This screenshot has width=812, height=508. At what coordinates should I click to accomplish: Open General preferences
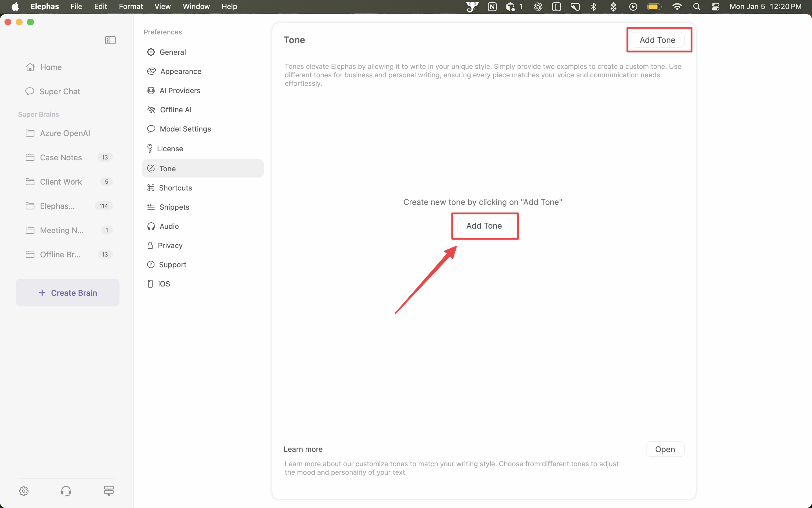click(203, 52)
